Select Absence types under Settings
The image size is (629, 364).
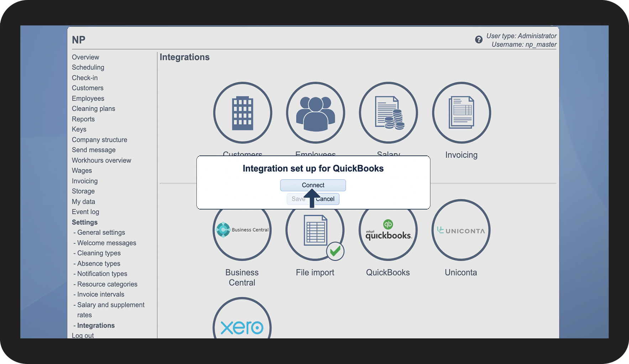coord(99,264)
